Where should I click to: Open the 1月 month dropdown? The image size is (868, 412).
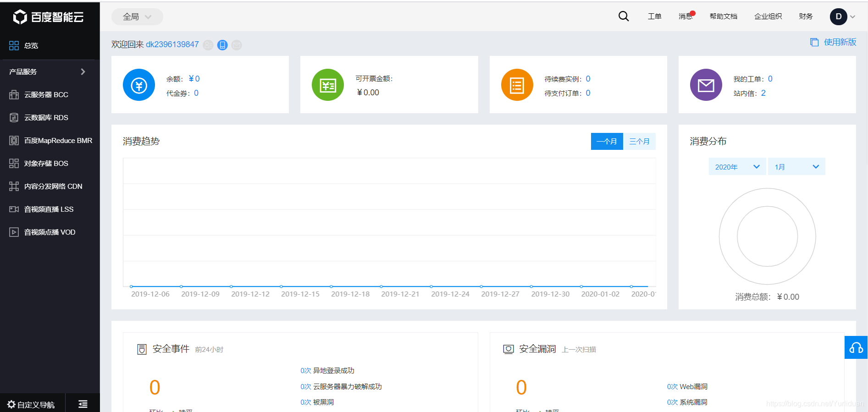tap(797, 167)
